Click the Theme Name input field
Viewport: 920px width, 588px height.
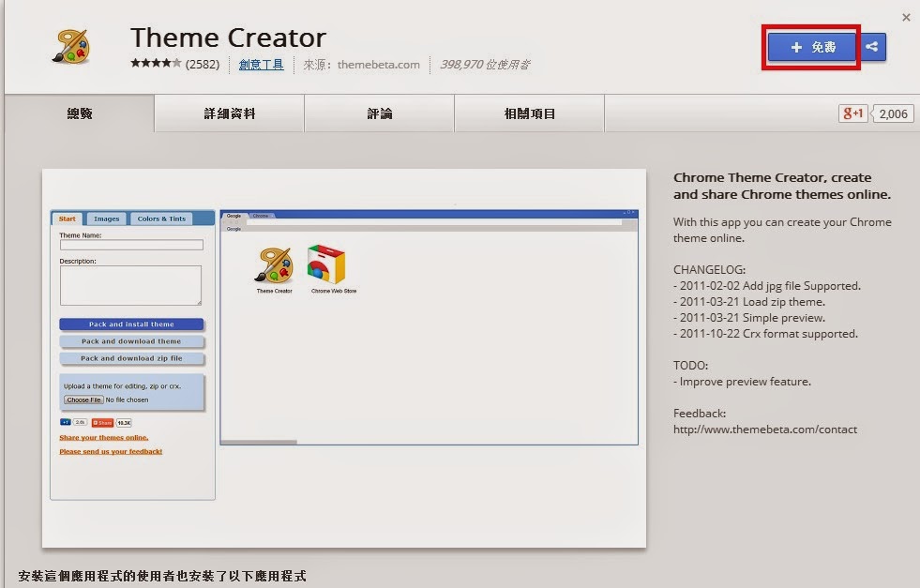131,245
